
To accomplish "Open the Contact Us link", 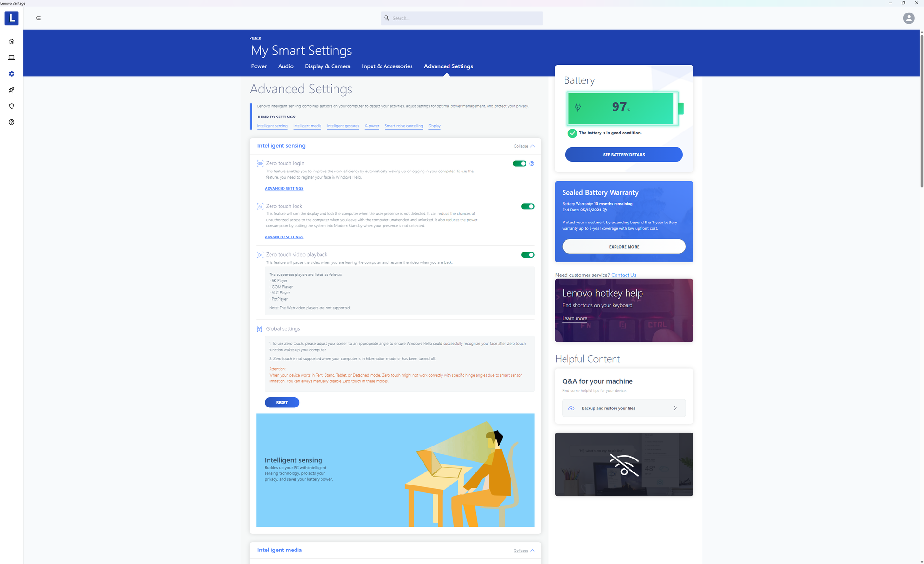I will pyautogui.click(x=623, y=275).
